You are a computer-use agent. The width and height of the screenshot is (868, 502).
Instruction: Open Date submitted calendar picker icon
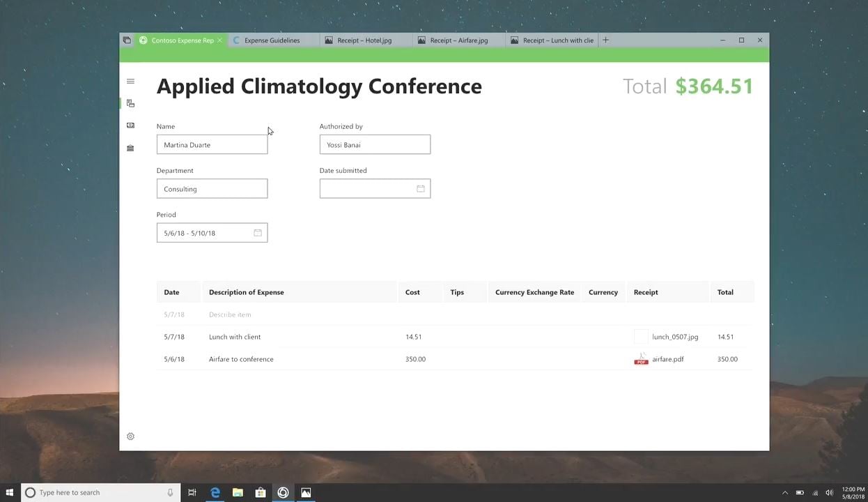click(x=421, y=189)
